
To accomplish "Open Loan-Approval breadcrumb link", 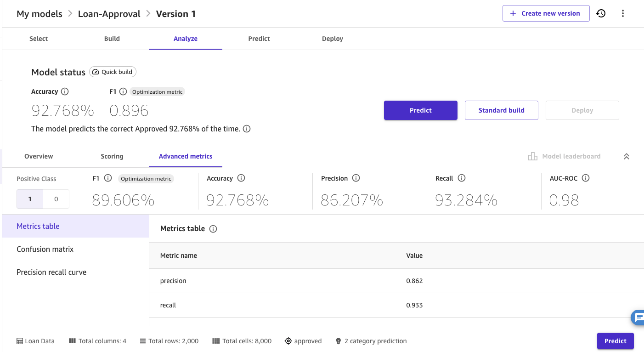I will coord(109,14).
